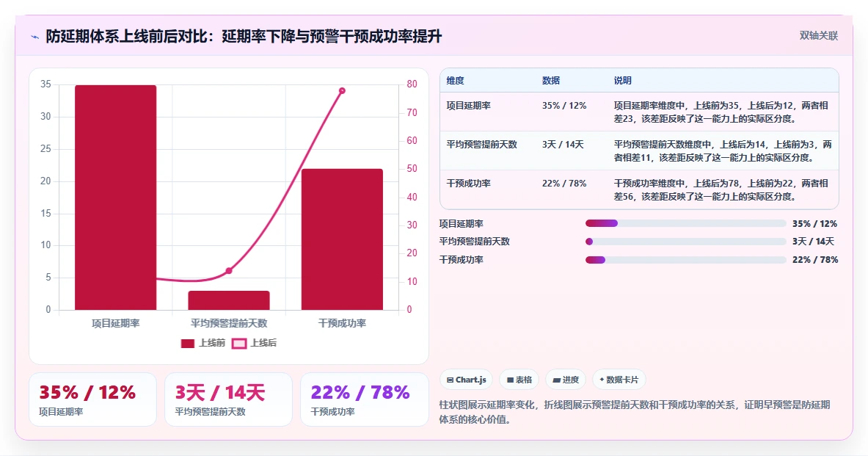Click the 平均预警提前天数 progress bar

(x=685, y=242)
